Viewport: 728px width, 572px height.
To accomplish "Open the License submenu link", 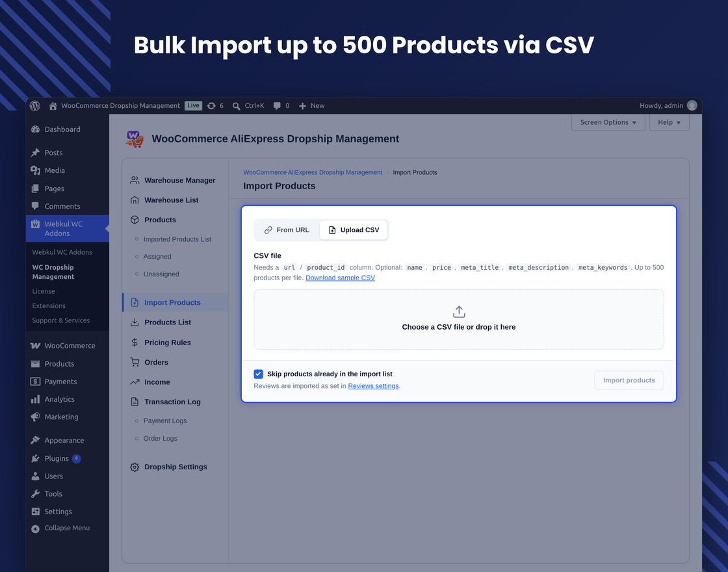I will click(44, 291).
